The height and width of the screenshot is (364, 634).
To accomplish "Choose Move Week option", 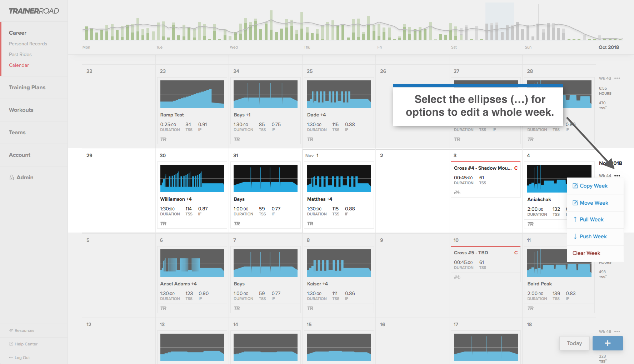I will (x=595, y=203).
